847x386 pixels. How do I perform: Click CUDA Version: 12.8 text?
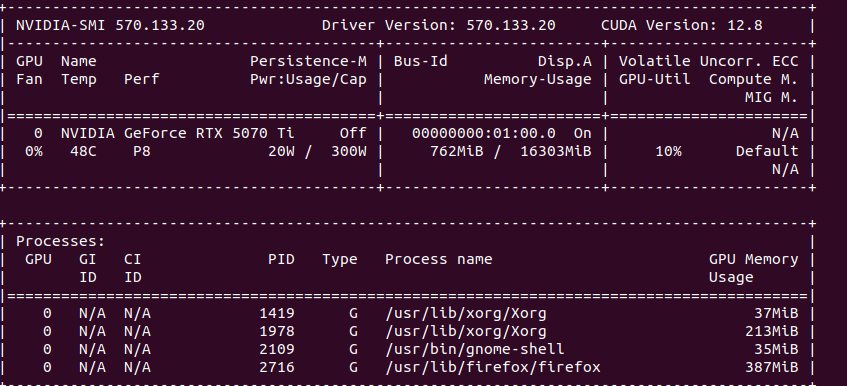click(682, 25)
